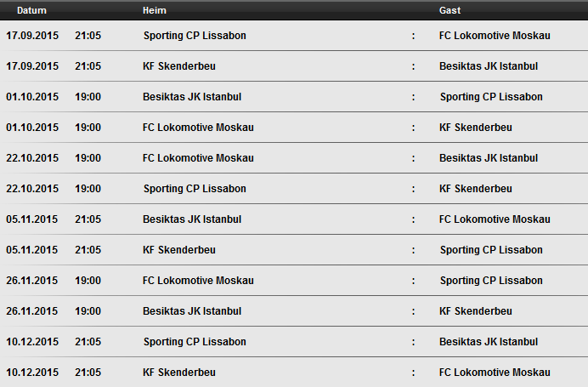
Task: Select home team Sporting CP Lissabon on 17.09.2015
Action: click(x=195, y=36)
